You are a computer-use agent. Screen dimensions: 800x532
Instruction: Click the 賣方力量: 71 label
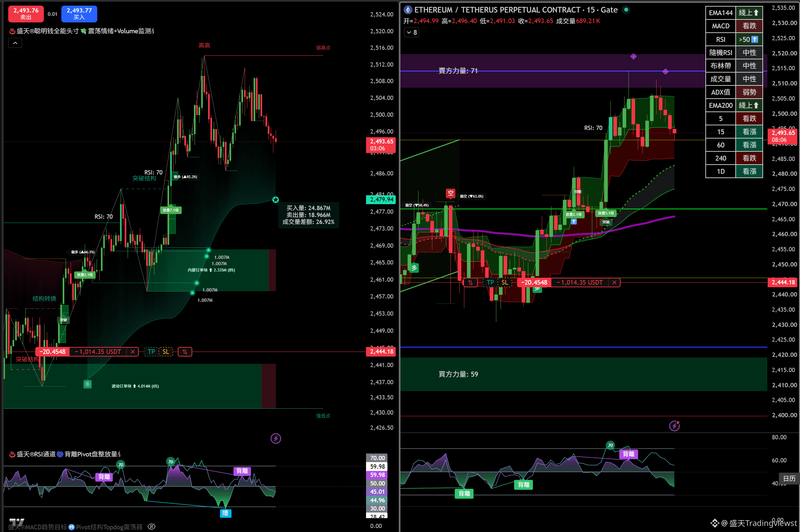point(458,71)
